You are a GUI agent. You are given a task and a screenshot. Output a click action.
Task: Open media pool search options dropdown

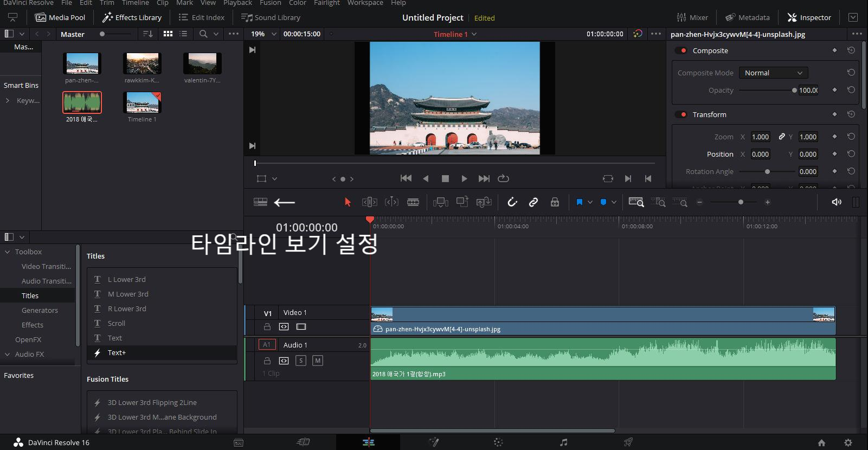(x=216, y=34)
